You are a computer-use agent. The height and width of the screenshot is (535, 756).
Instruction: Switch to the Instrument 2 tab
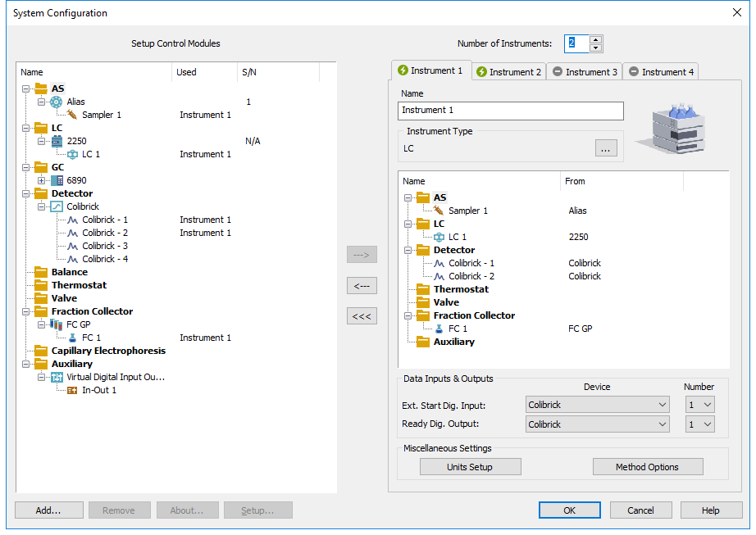pyautogui.click(x=509, y=72)
